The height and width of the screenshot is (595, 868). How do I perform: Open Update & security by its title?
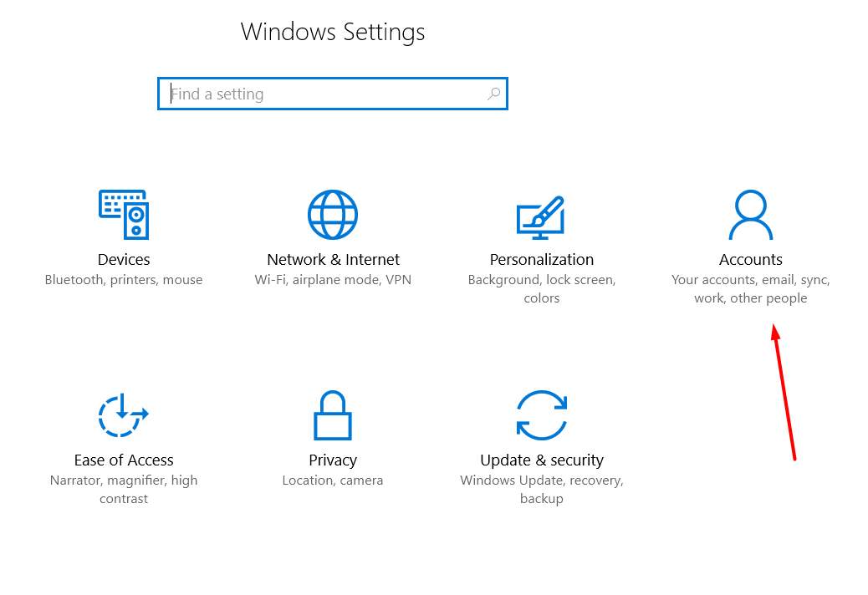[542, 460]
